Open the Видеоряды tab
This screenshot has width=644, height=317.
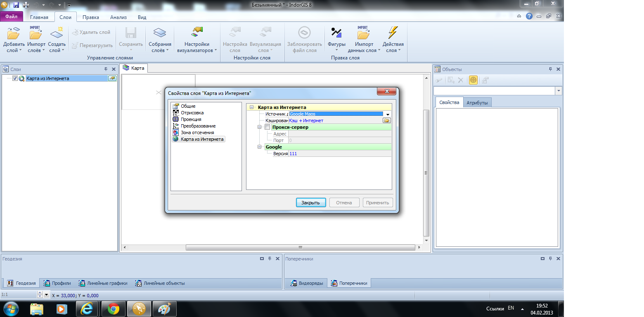tap(306, 283)
